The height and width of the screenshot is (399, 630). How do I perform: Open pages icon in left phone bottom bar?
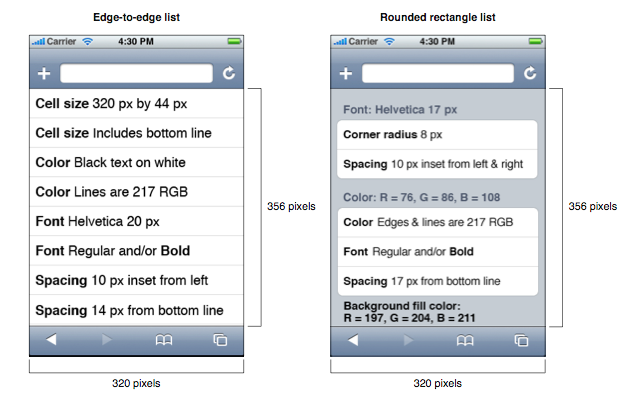click(x=220, y=340)
